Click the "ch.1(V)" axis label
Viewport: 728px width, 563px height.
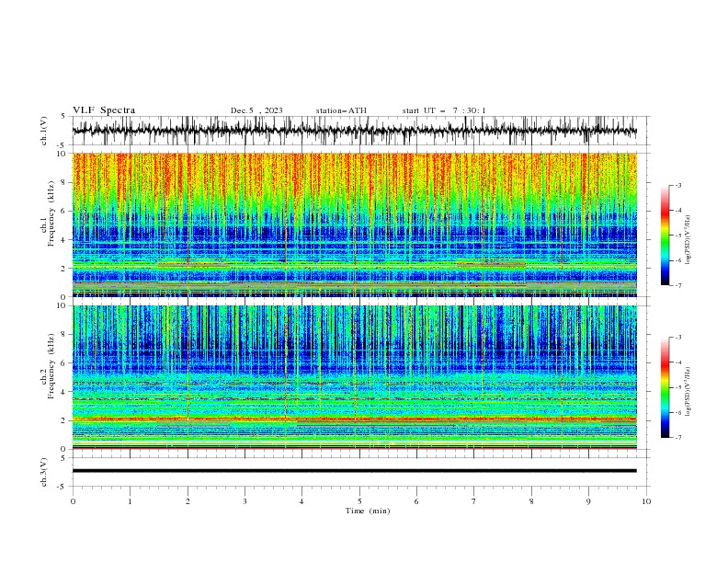coord(44,131)
